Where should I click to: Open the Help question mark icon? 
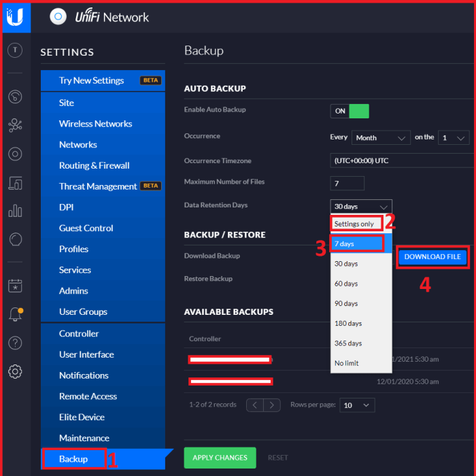[15, 343]
